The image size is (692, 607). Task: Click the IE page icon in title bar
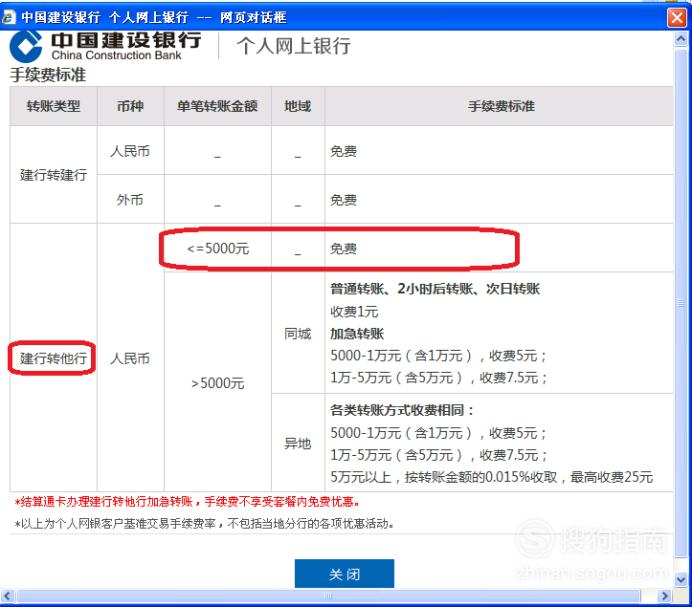click(8, 18)
